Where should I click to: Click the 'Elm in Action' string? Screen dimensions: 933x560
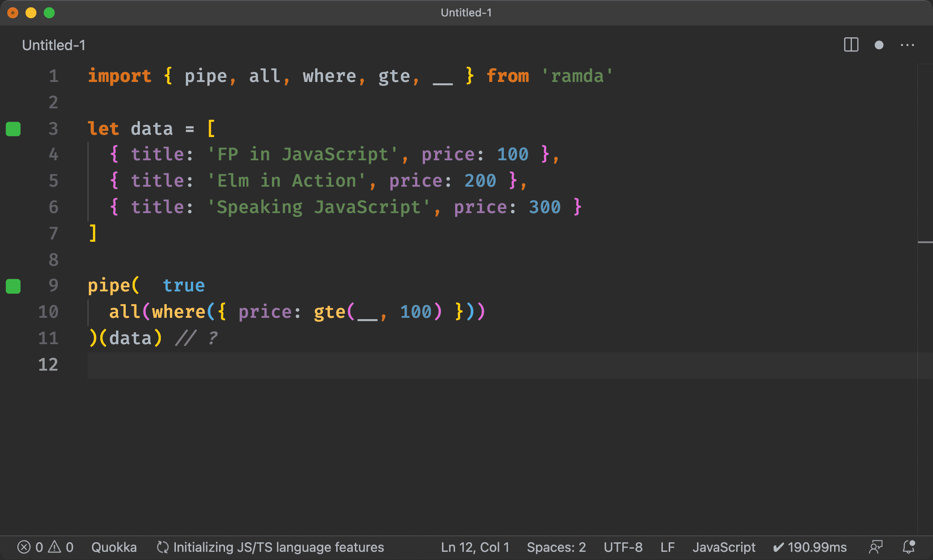point(286,181)
